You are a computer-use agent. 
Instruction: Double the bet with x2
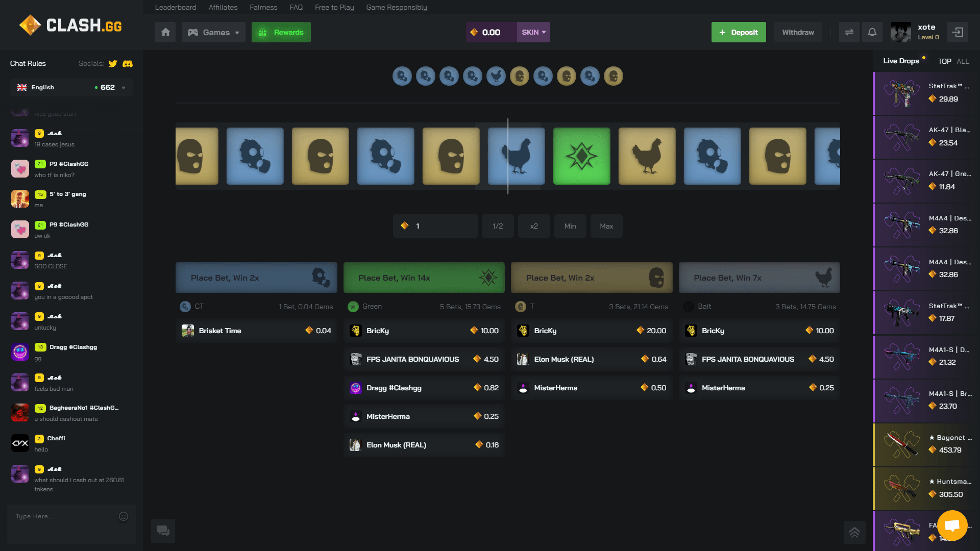534,226
